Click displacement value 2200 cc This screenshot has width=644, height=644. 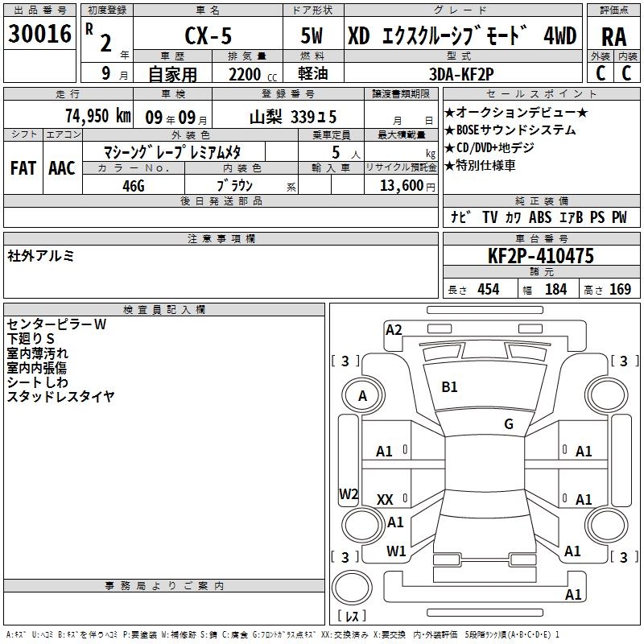point(253,75)
